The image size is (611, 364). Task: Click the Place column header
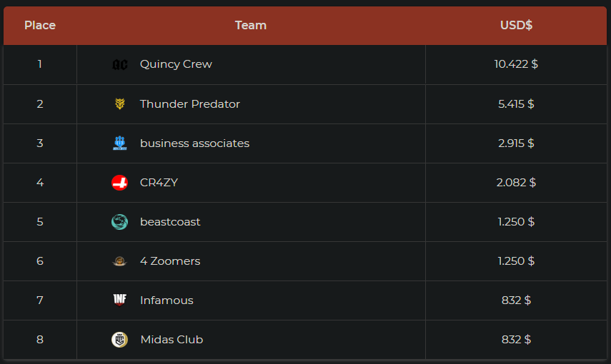point(40,26)
